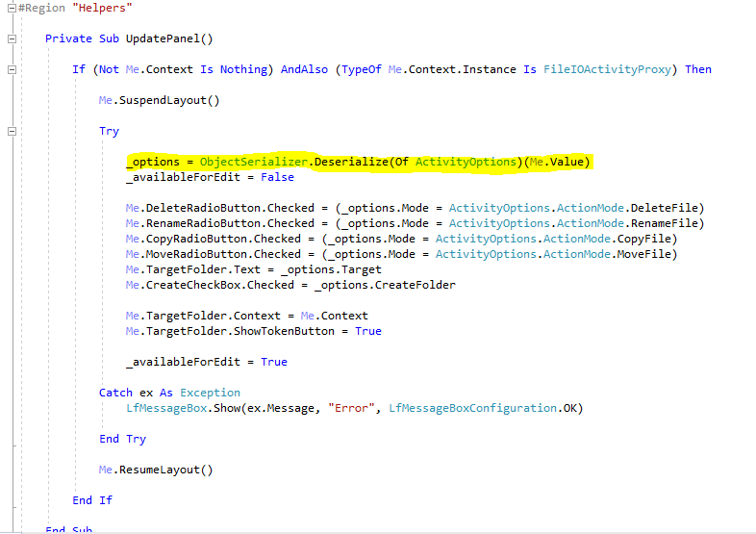This screenshot has width=756, height=534.
Task: Collapse the Private Sub UpdatePanel block
Action: point(13,38)
